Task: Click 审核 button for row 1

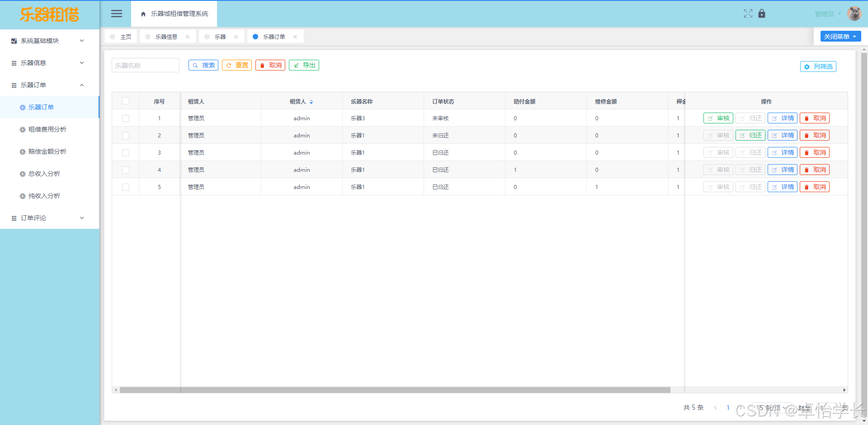Action: 718,118
